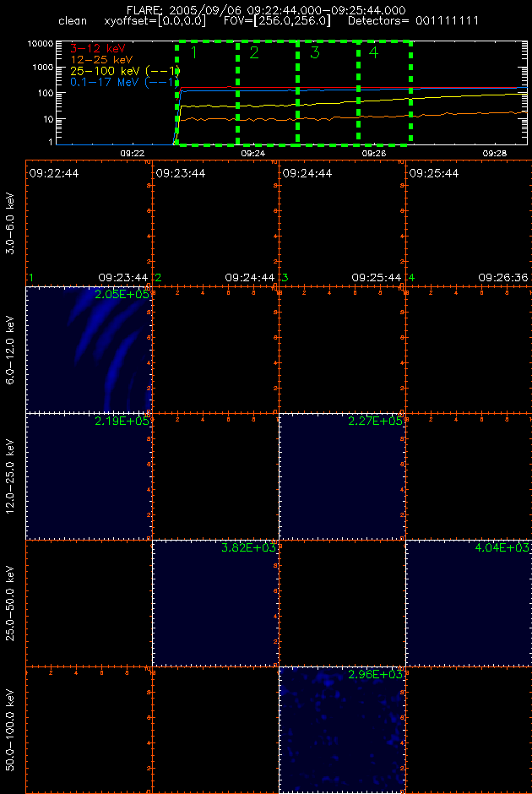Click the 4.04E+03 peak value
The image size is (532, 794).
click(x=502, y=548)
